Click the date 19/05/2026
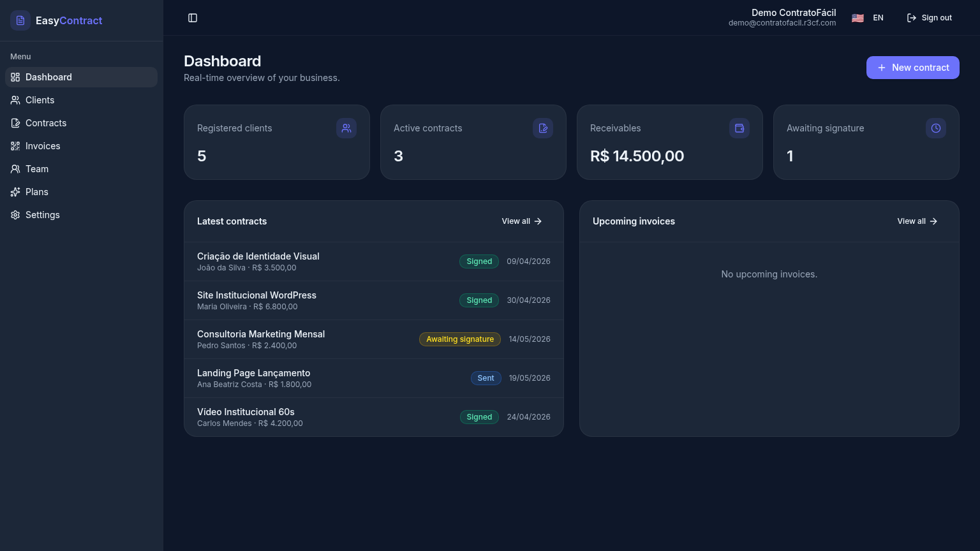This screenshot has width=980, height=551. coord(530,378)
